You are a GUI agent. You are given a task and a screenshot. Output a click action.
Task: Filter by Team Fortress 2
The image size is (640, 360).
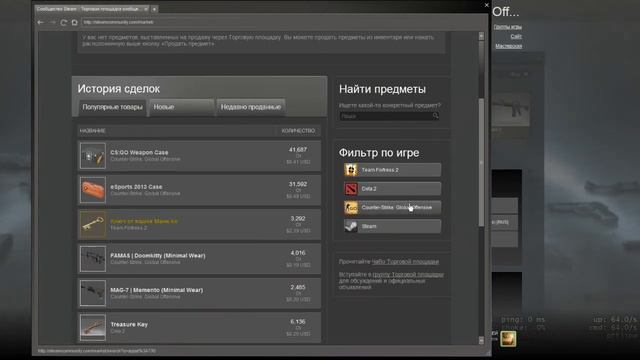point(392,170)
